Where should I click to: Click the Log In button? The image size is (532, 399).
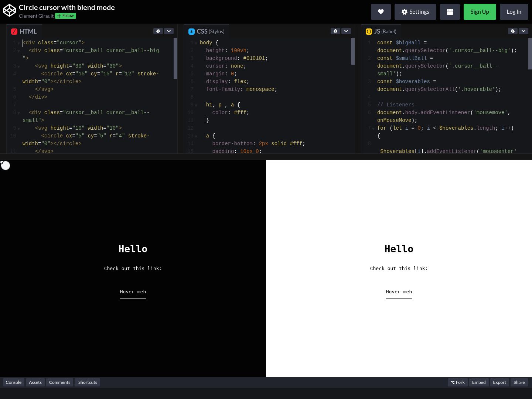pos(514,12)
